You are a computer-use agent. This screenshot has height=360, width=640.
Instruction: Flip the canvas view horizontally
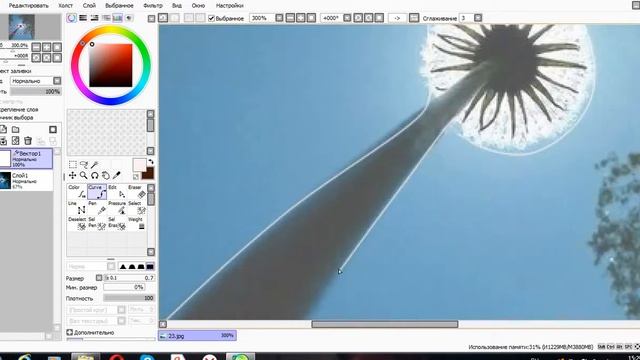tap(414, 18)
